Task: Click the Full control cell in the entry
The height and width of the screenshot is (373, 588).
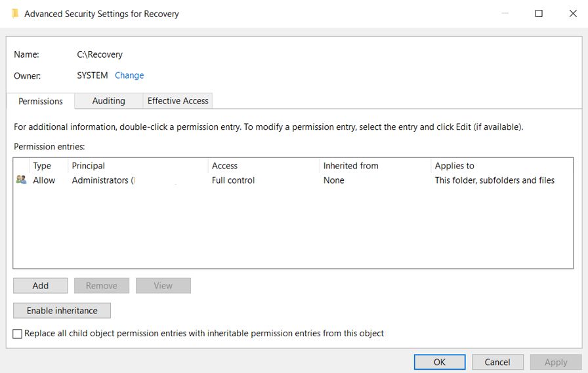Action: [x=233, y=180]
